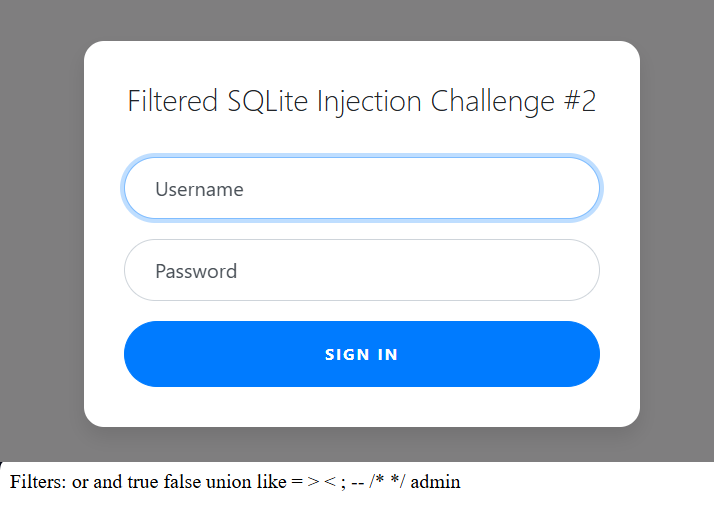Viewport: 714px width, 514px height.
Task: Click the word "SQLite" in the title
Action: point(267,101)
